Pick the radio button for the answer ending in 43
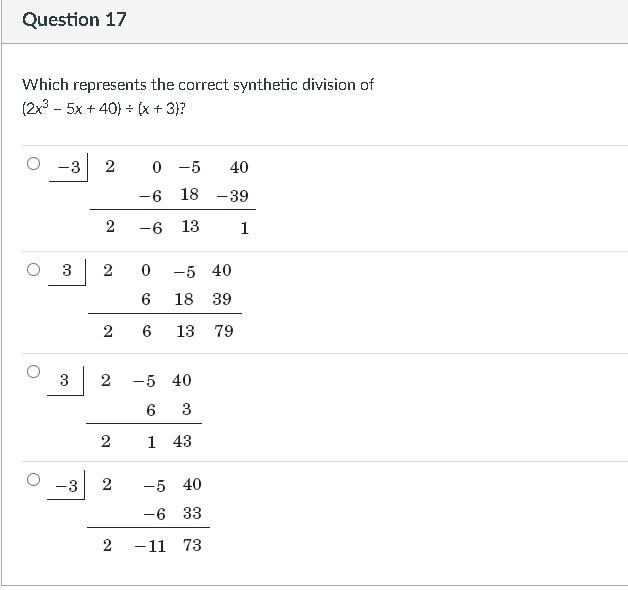This screenshot has width=628, height=590. [x=34, y=371]
